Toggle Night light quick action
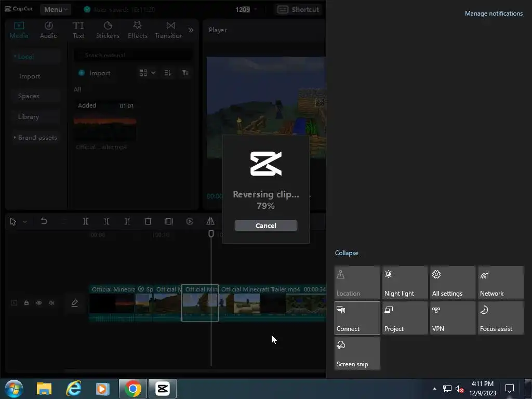 tap(405, 283)
